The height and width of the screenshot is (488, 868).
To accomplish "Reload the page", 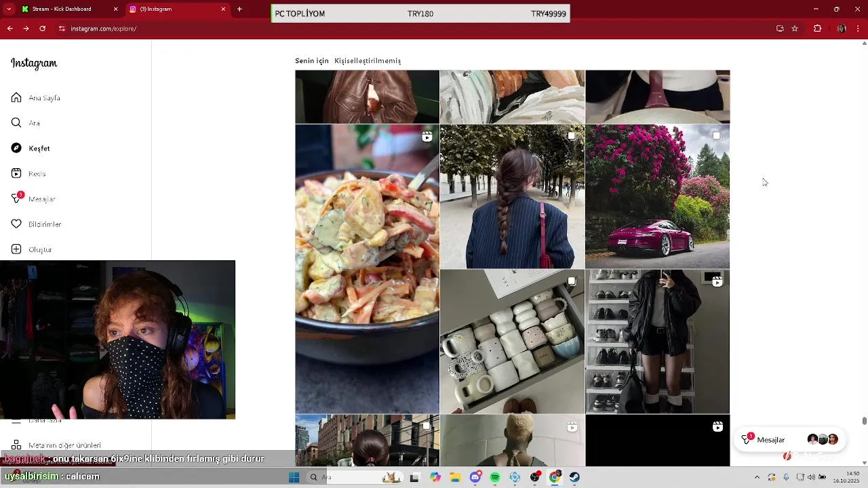I will pyautogui.click(x=42, y=28).
